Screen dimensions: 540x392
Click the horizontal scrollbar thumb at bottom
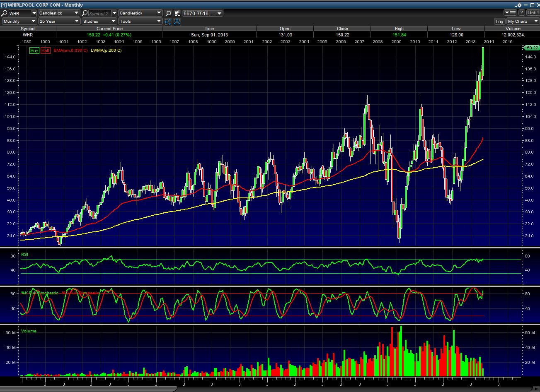pyautogui.click(x=89, y=389)
